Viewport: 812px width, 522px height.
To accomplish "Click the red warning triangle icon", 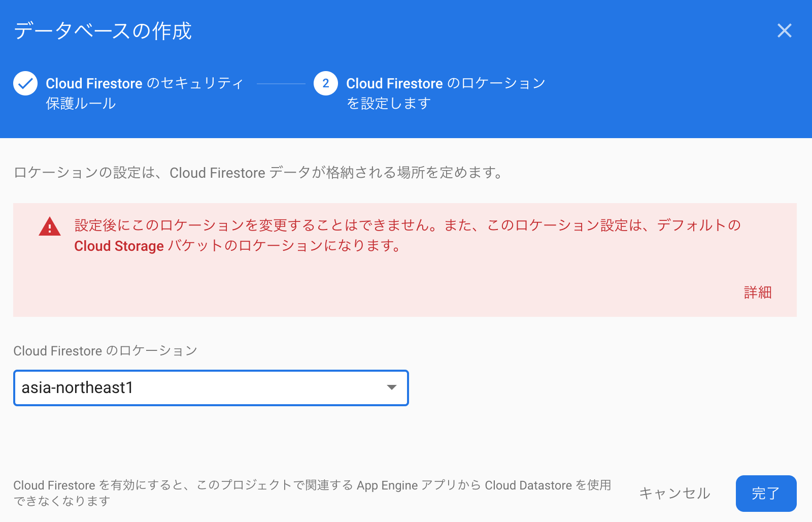I will (x=50, y=226).
